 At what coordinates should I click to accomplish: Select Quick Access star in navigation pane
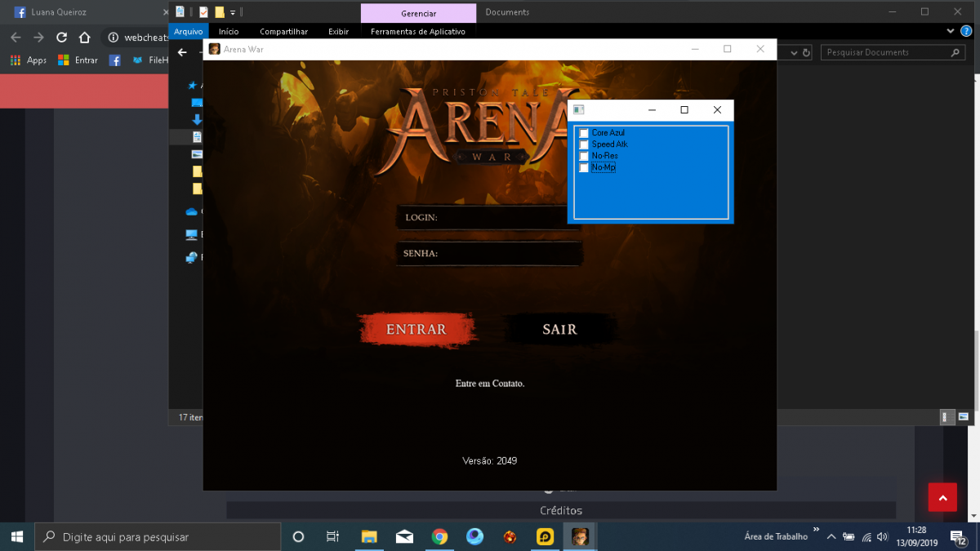[193, 85]
